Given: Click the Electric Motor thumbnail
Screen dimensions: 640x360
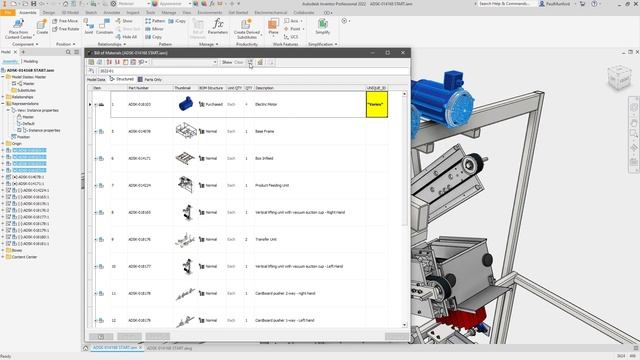Looking at the screenshot, I should pyautogui.click(x=186, y=104).
